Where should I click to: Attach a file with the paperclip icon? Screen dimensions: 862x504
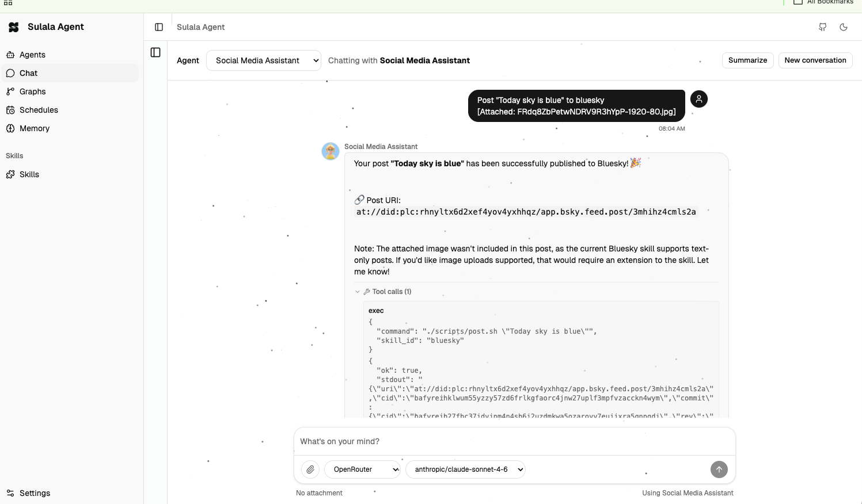tap(310, 469)
